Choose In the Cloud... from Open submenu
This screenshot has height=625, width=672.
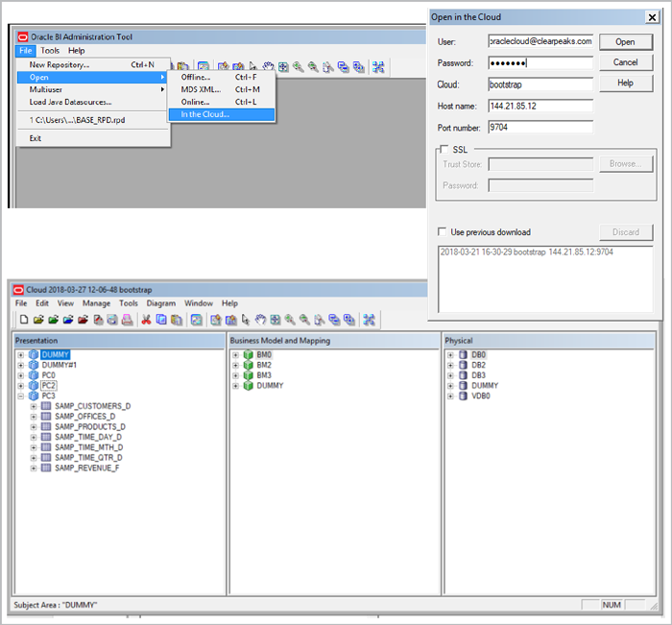click(222, 114)
